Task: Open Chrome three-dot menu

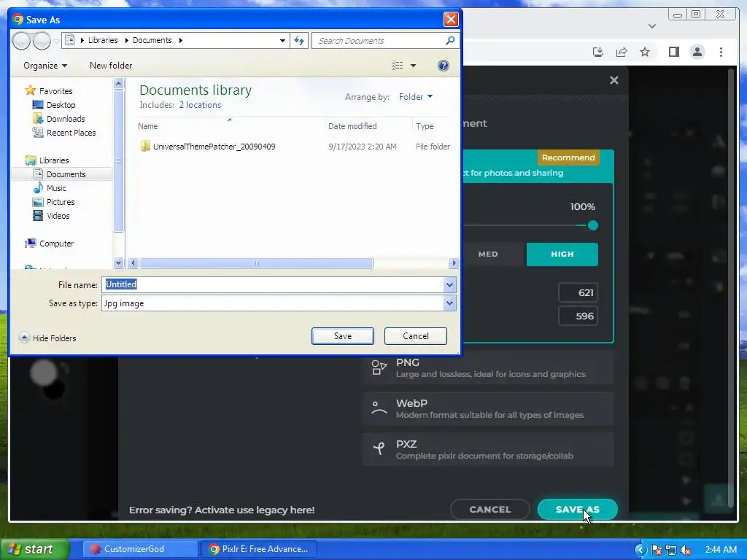Action: tap(721, 52)
